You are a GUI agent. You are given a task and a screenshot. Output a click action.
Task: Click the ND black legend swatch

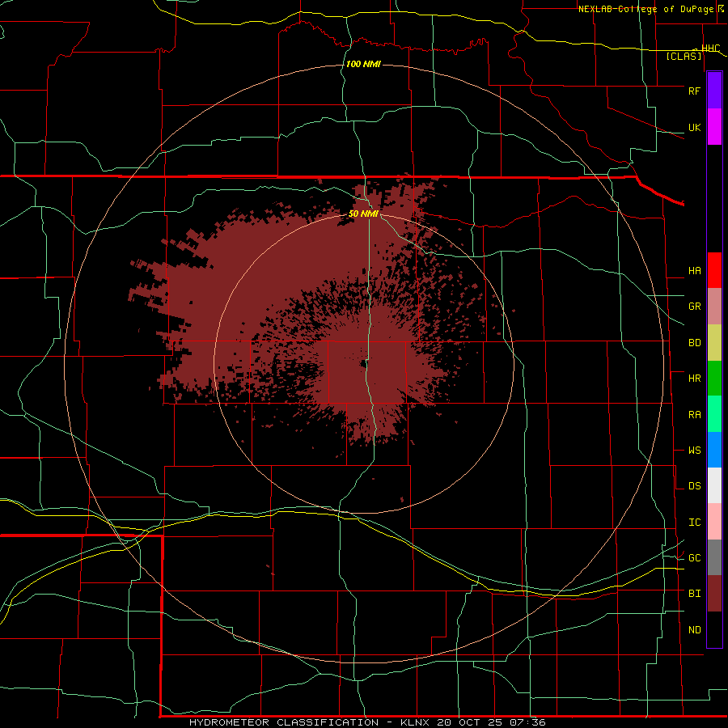pyautogui.click(x=714, y=629)
